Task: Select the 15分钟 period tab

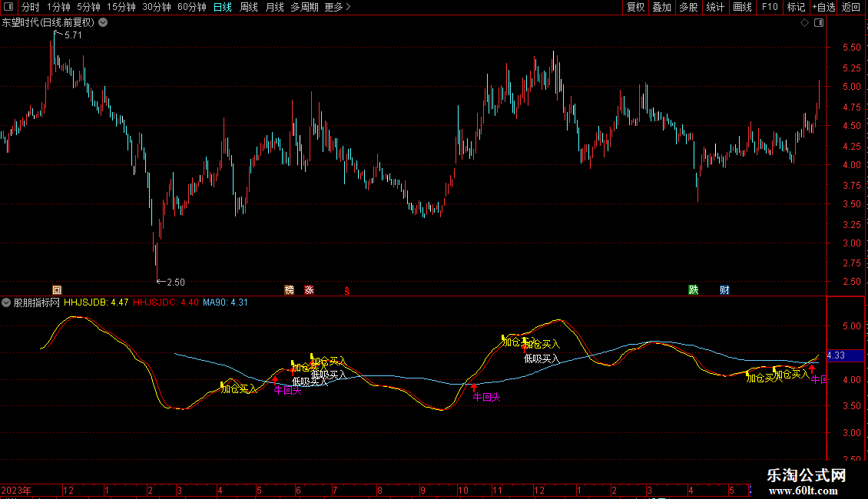Action: (121, 7)
